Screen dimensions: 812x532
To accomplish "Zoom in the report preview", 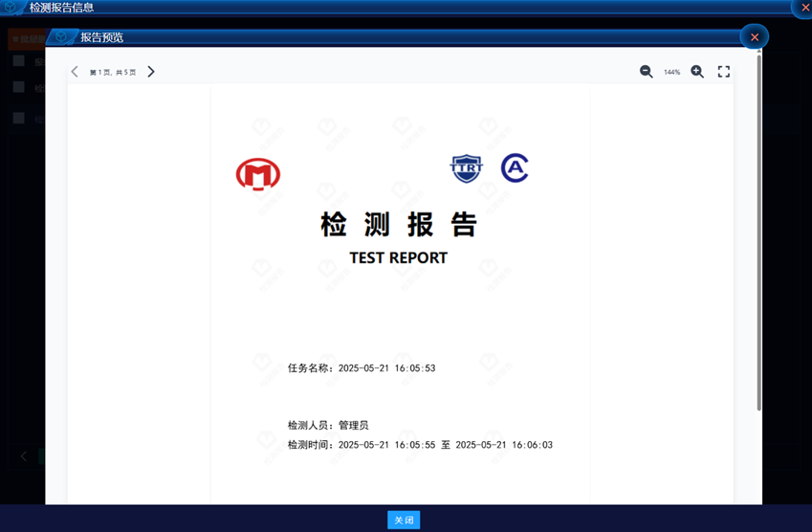I will pyautogui.click(x=697, y=72).
